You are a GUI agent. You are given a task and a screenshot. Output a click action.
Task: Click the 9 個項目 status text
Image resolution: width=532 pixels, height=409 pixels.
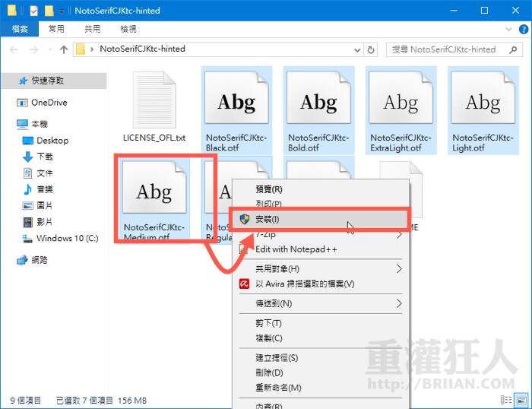pos(25,401)
